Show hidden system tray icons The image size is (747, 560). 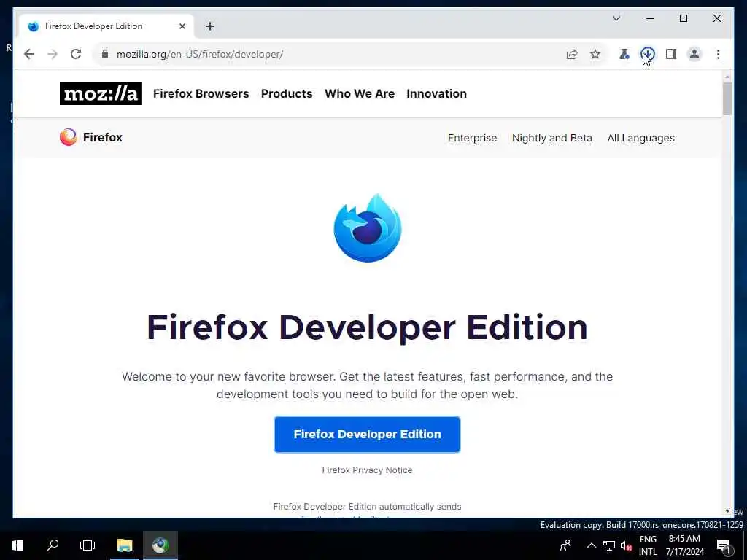[x=591, y=545]
